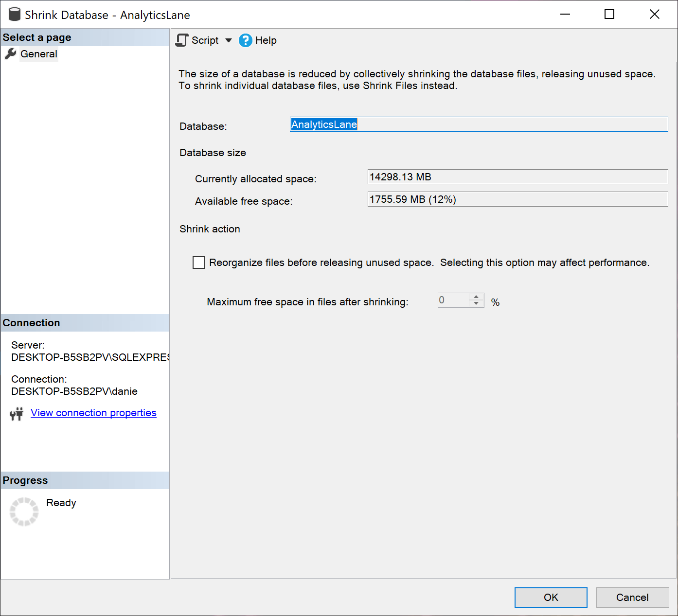Viewport: 678px width, 616px height.
Task: Click the Select a page header
Action: (x=85, y=37)
